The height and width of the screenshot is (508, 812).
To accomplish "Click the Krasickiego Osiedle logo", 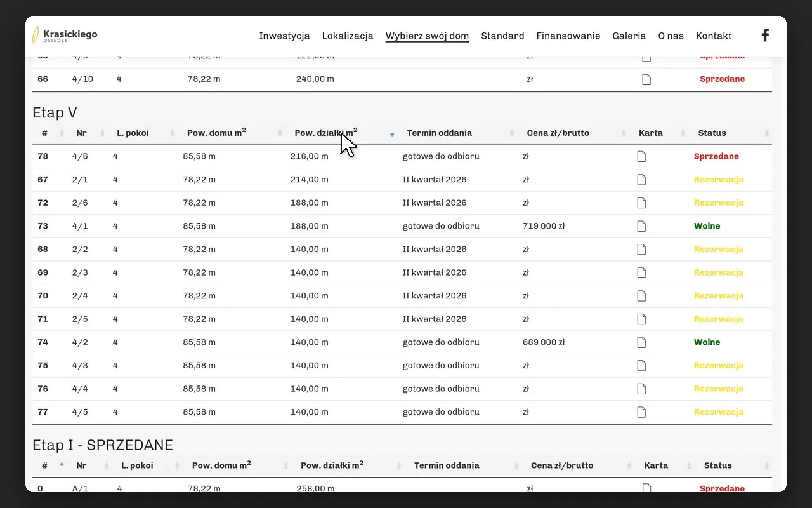I will [65, 36].
